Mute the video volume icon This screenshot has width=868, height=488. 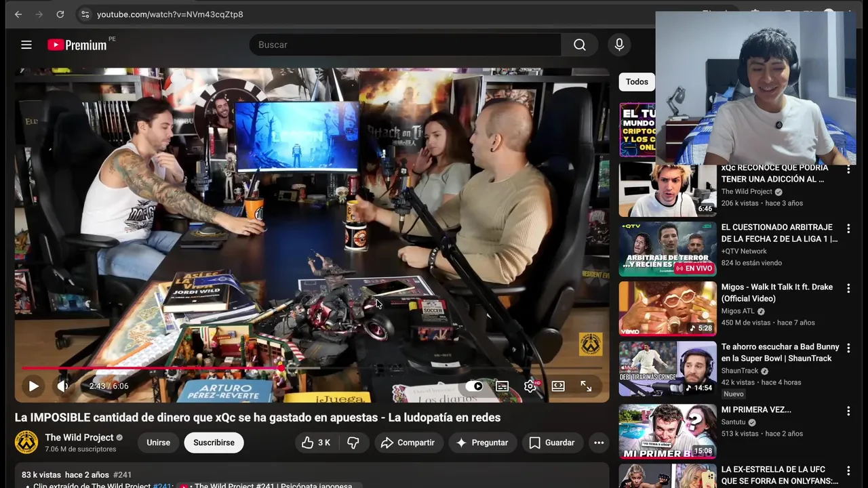(62, 386)
